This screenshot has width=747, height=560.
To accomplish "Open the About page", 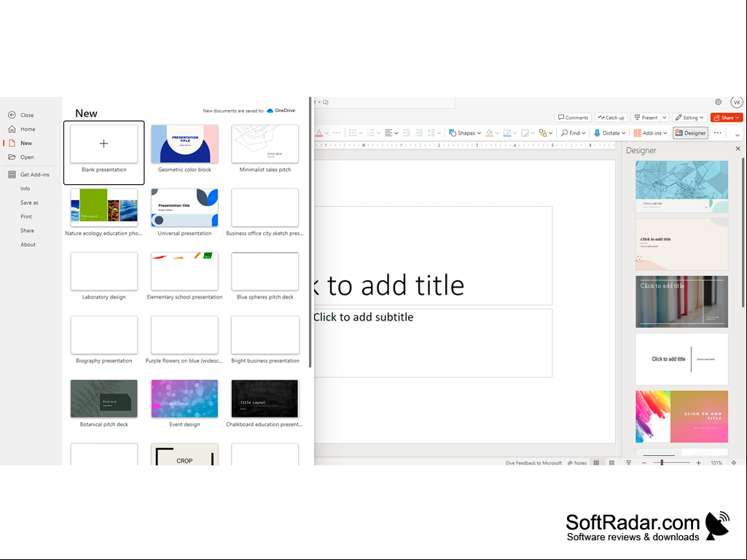I will pos(28,245).
